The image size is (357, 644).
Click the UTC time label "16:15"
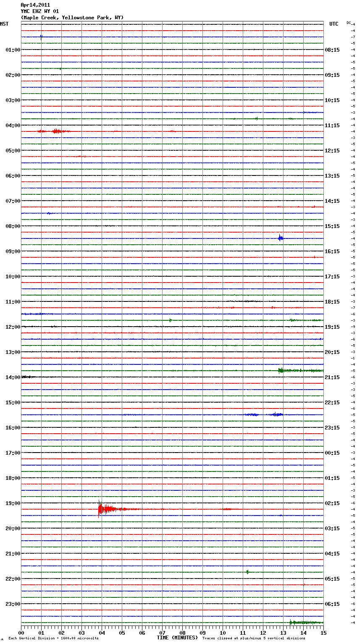(x=332, y=251)
